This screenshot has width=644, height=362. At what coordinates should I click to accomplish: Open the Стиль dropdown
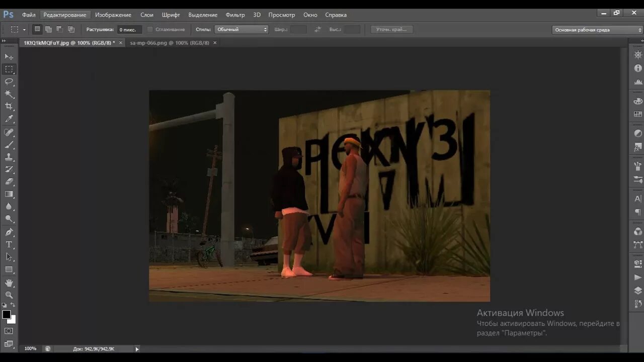[242, 30]
